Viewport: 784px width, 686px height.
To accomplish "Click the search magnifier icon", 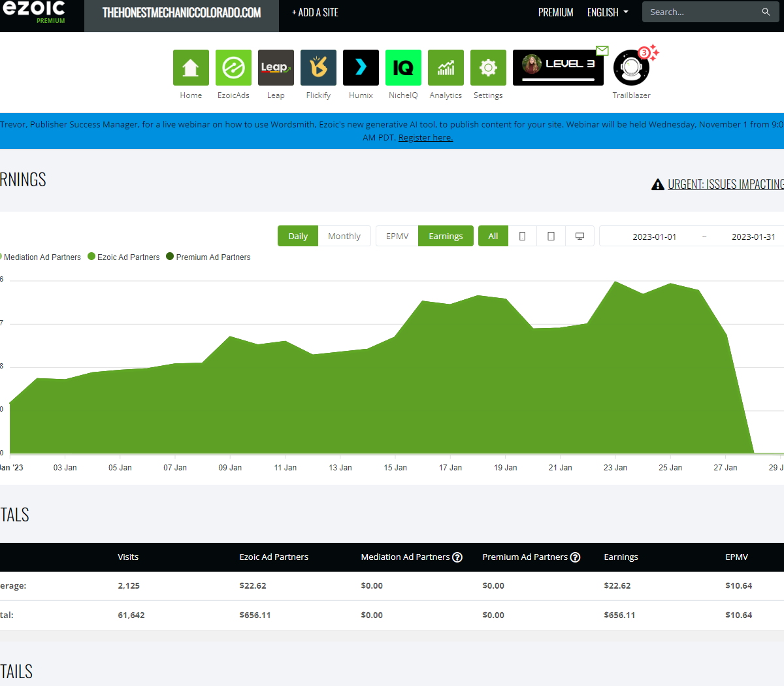I will (x=766, y=12).
